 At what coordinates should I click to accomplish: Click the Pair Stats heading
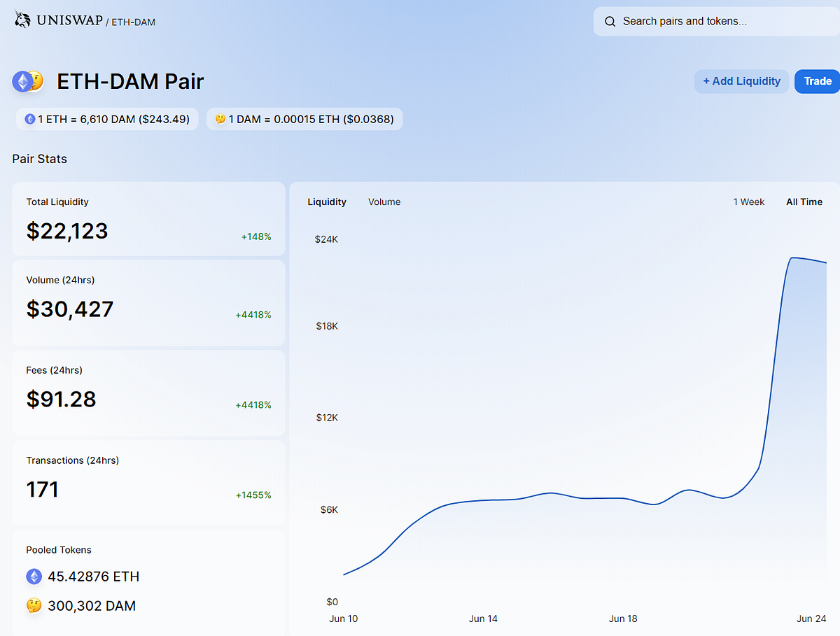[40, 159]
